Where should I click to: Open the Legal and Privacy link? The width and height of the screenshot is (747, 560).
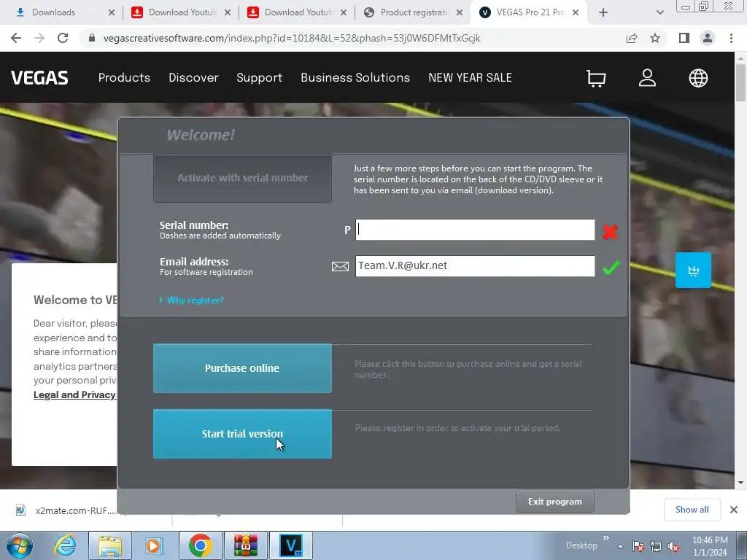pyautogui.click(x=75, y=394)
